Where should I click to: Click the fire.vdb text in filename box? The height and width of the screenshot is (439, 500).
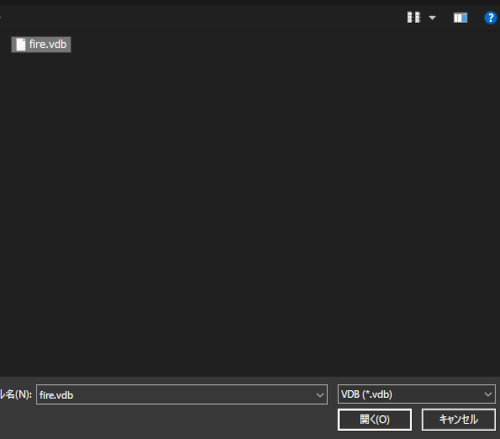(x=56, y=395)
